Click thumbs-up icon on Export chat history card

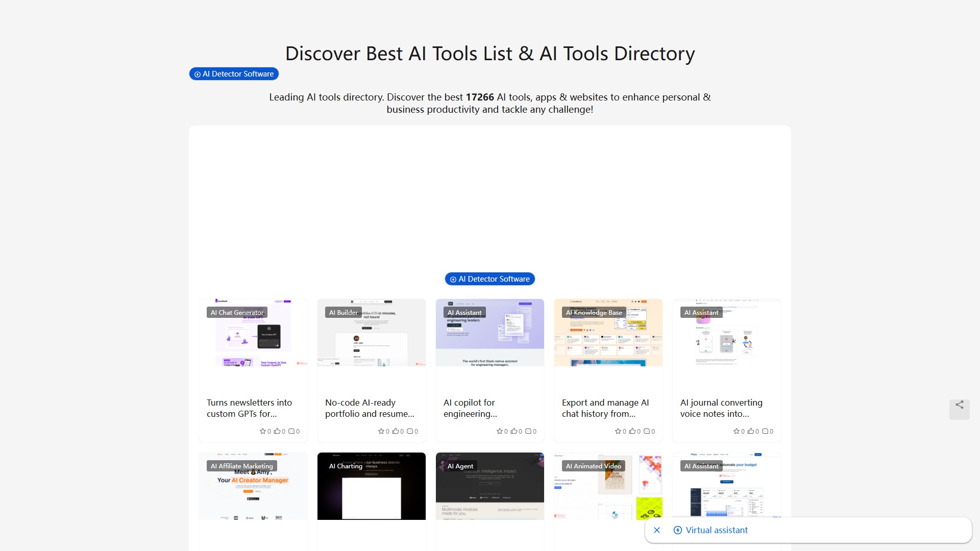632,431
